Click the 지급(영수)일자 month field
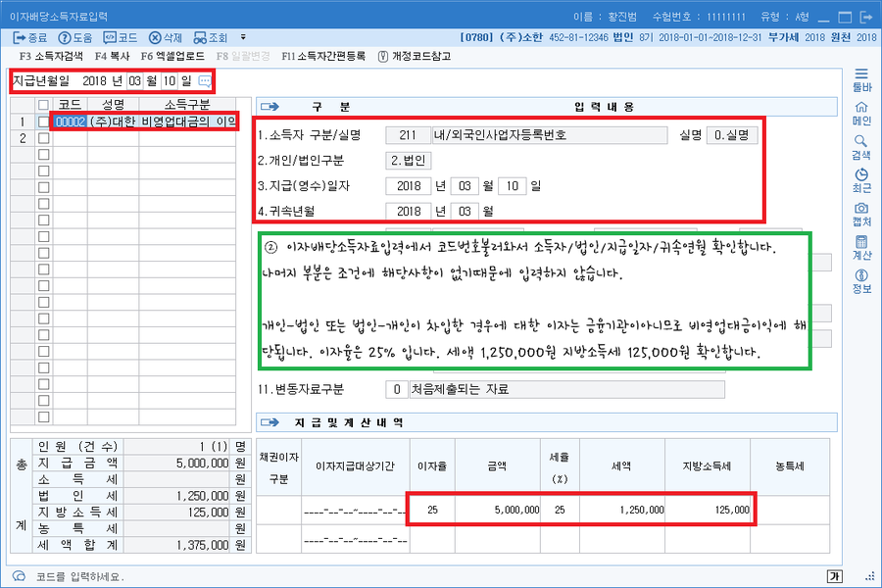This screenshot has height=588, width=882. click(x=465, y=185)
